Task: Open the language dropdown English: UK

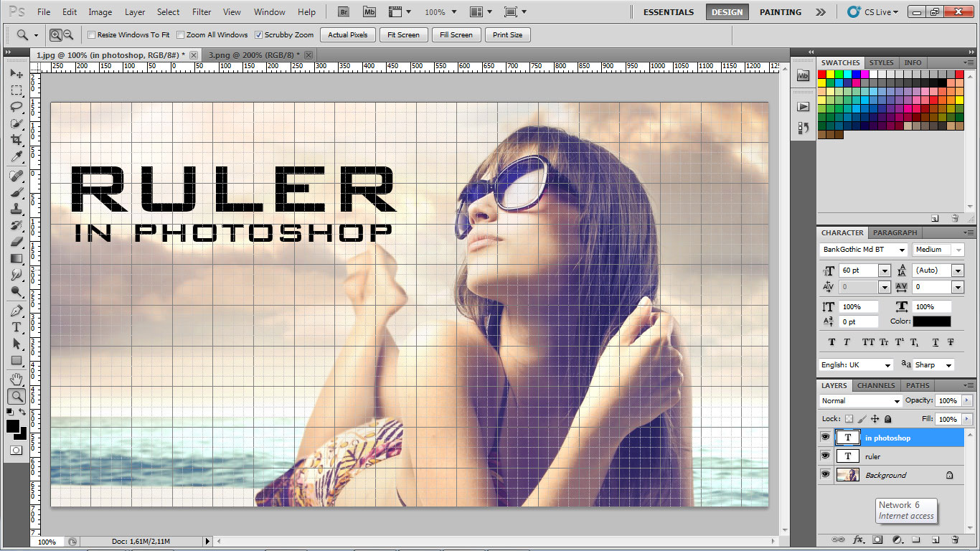Action: click(887, 365)
